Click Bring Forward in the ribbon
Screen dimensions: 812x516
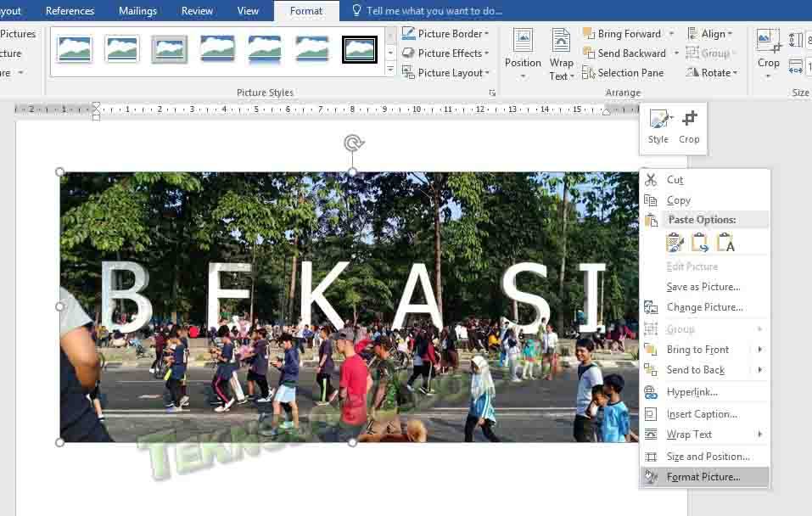(623, 34)
